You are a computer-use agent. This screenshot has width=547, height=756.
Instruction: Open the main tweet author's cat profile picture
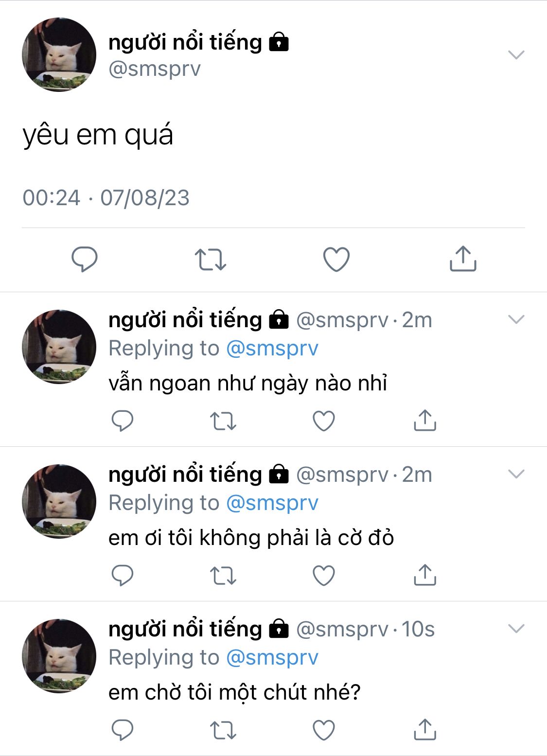[x=59, y=54]
